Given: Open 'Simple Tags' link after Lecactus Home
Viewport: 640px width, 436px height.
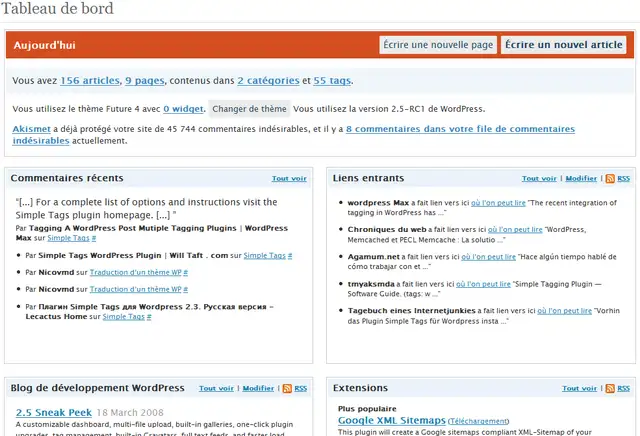Looking at the screenshot, I should point(124,316).
